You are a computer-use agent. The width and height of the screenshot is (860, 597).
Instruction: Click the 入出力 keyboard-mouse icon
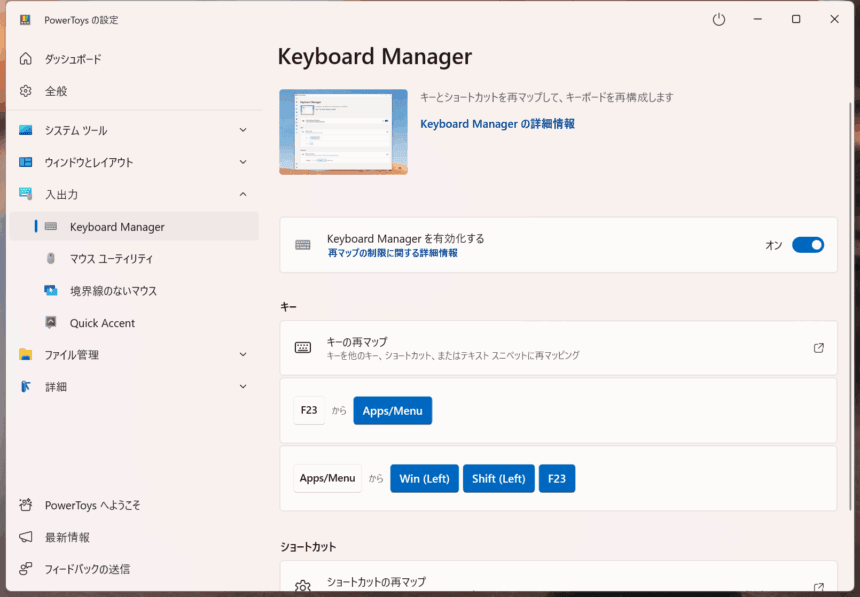26,194
